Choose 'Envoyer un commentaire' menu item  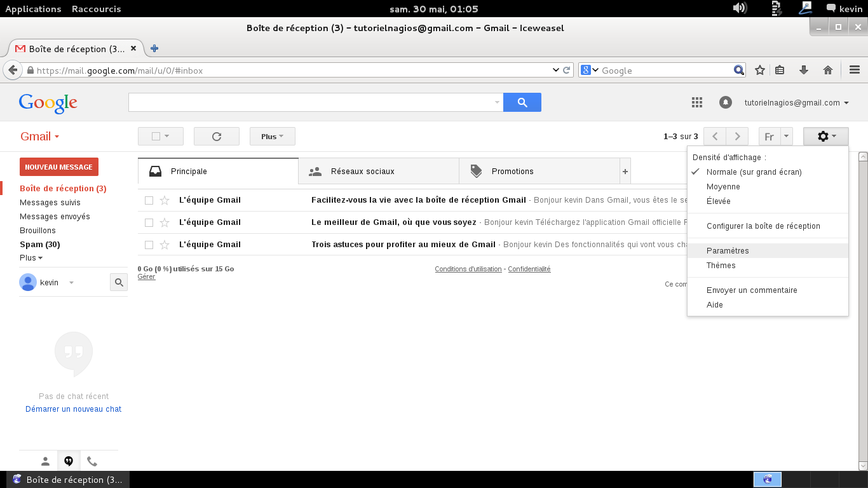click(768, 290)
